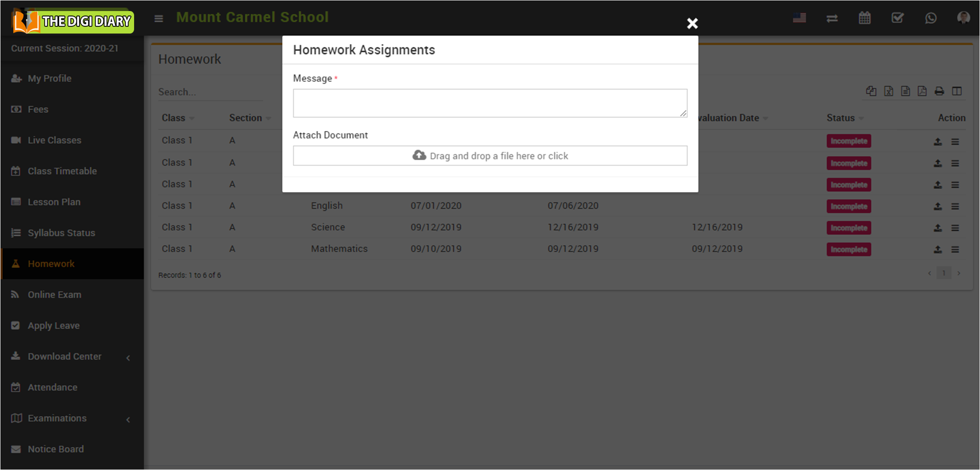Click the Message text area
Viewport: 980px width, 470px height.
click(x=490, y=103)
